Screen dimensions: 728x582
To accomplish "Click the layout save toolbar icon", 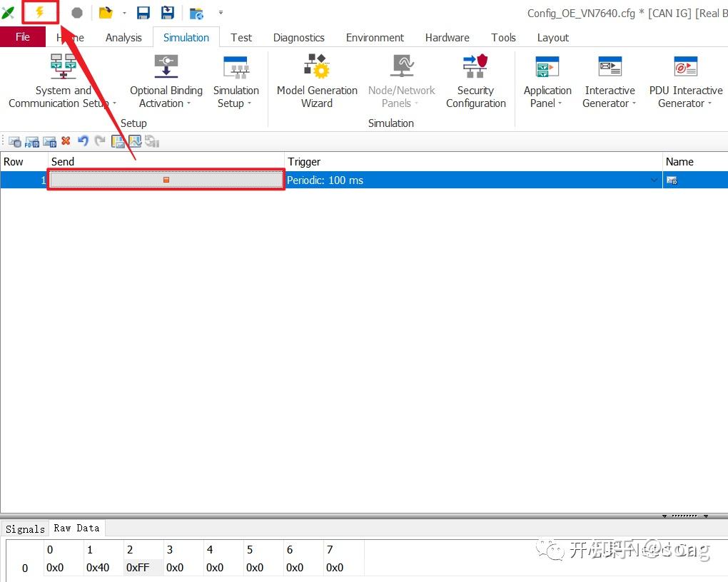I will point(118,141).
